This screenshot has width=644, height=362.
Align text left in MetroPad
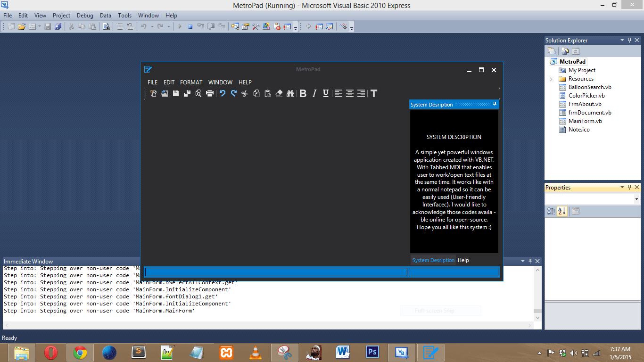point(339,93)
